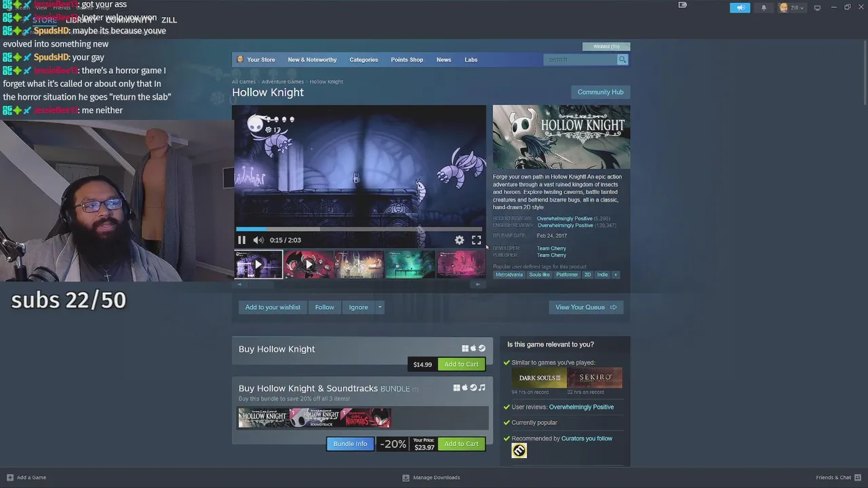This screenshot has height=488, width=868.
Task: Open the announcements megaphone button
Action: [740, 7]
